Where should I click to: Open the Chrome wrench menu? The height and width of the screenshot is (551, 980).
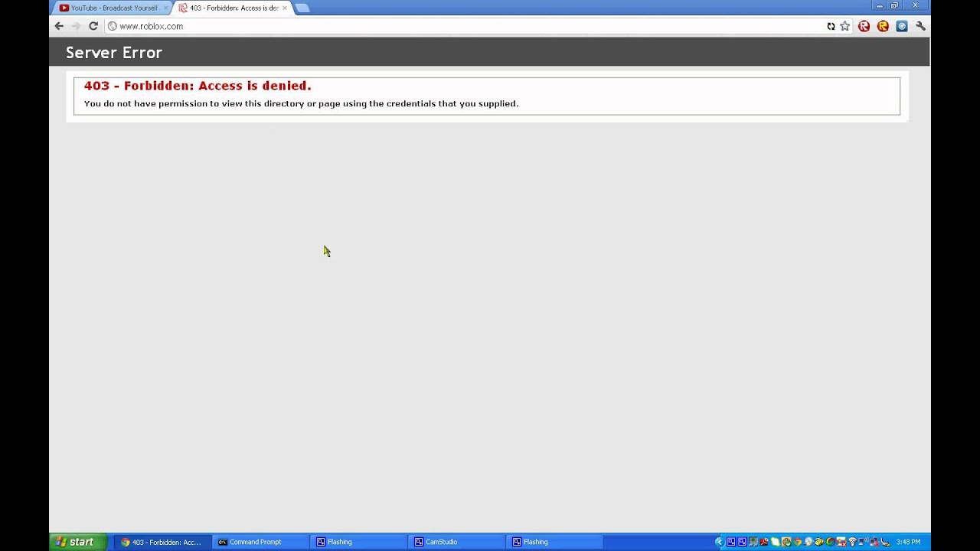[x=920, y=26]
